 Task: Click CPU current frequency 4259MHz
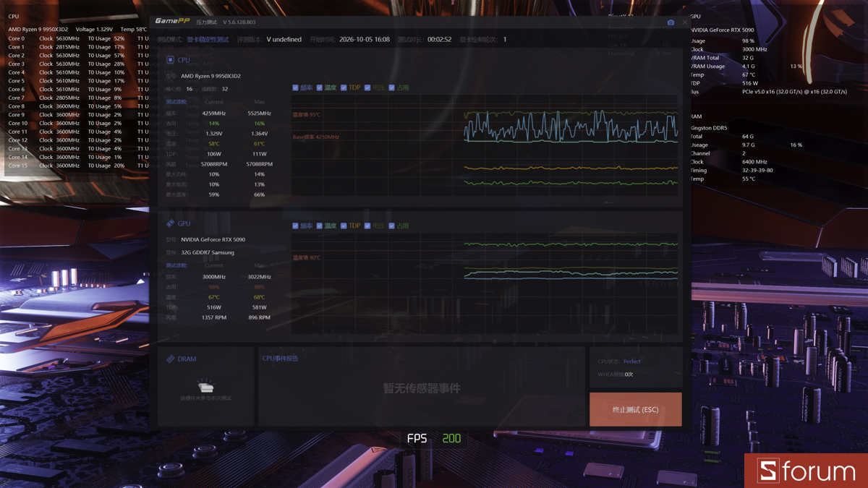click(214, 114)
